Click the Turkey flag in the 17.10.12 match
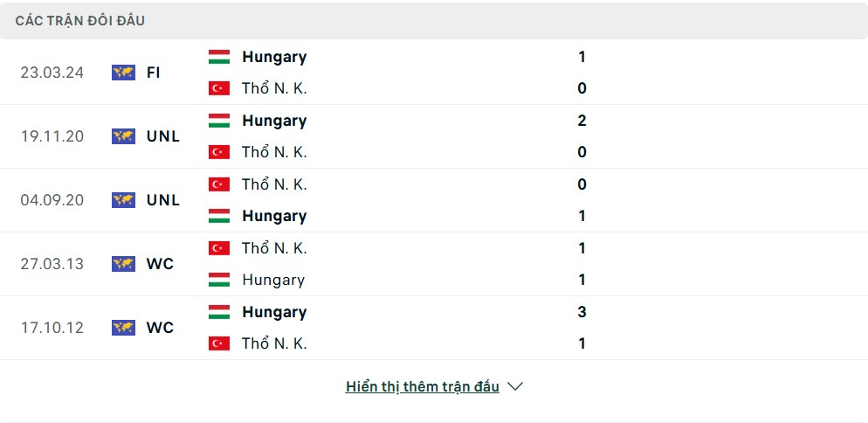The width and height of the screenshot is (868, 423). (219, 343)
